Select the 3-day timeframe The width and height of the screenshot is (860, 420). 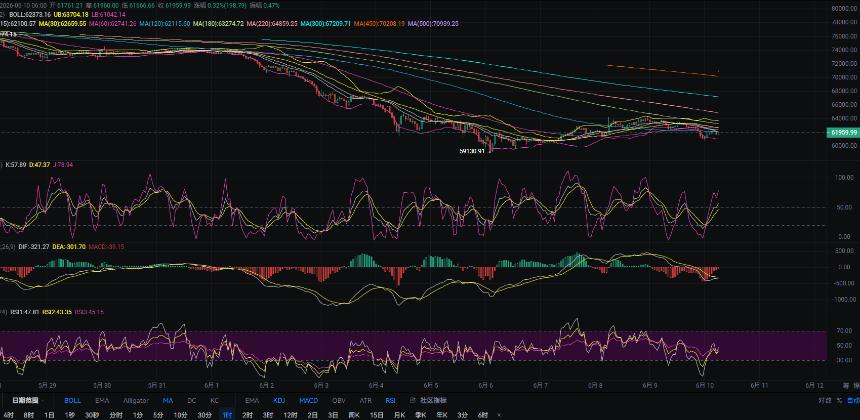[333, 415]
